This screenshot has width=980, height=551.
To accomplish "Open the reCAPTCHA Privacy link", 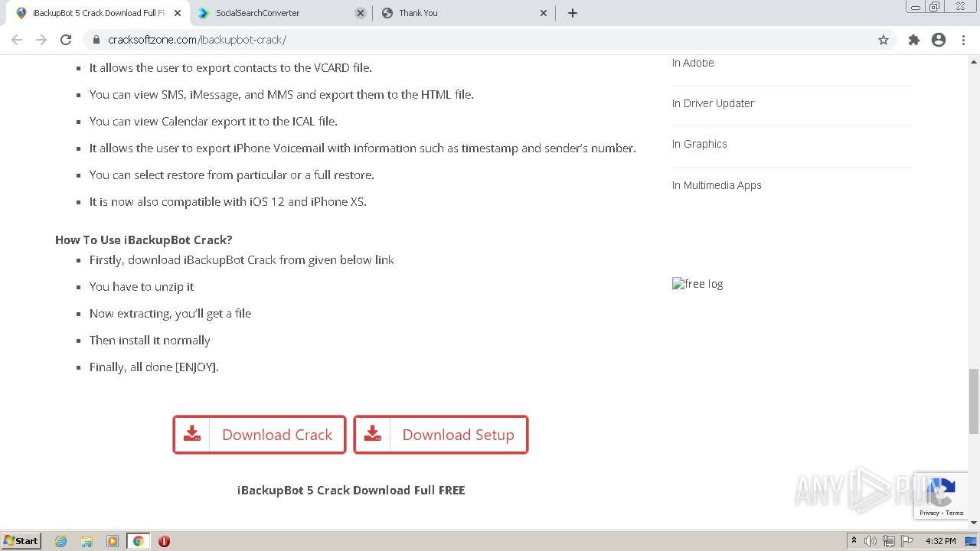I will point(929,513).
